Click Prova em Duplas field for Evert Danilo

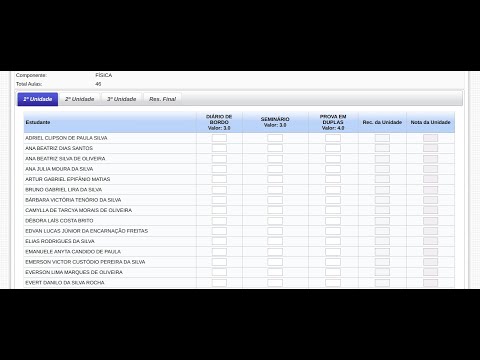[333, 283]
